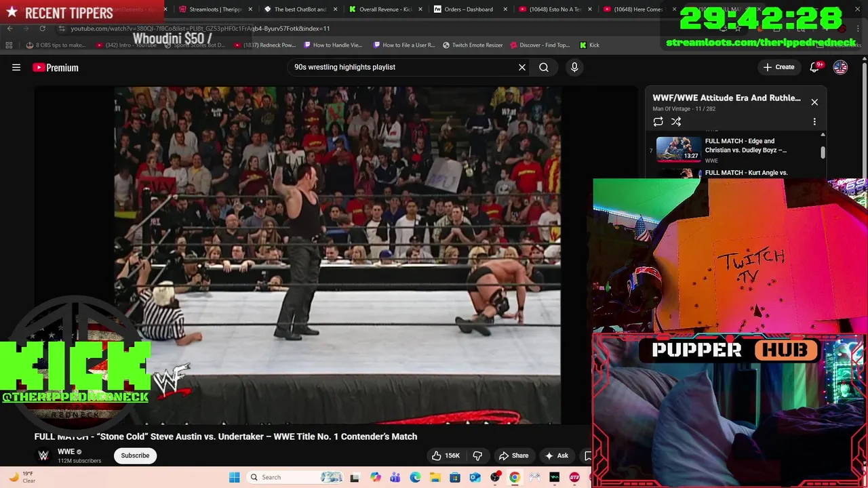
Task: Open playlist more options menu
Action: point(814,121)
